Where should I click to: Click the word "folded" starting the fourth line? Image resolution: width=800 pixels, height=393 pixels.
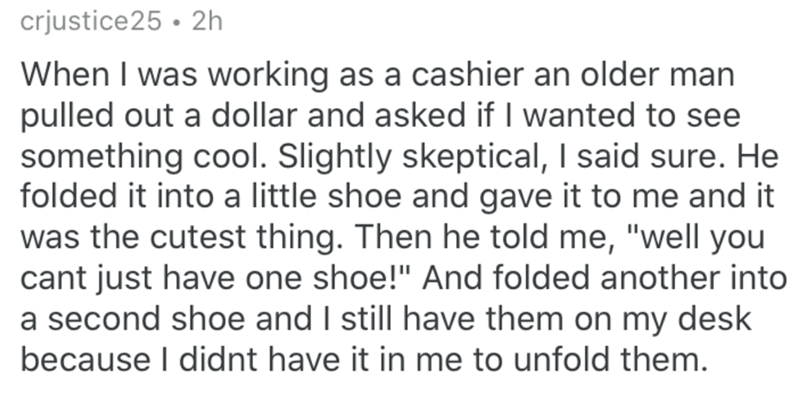68,197
